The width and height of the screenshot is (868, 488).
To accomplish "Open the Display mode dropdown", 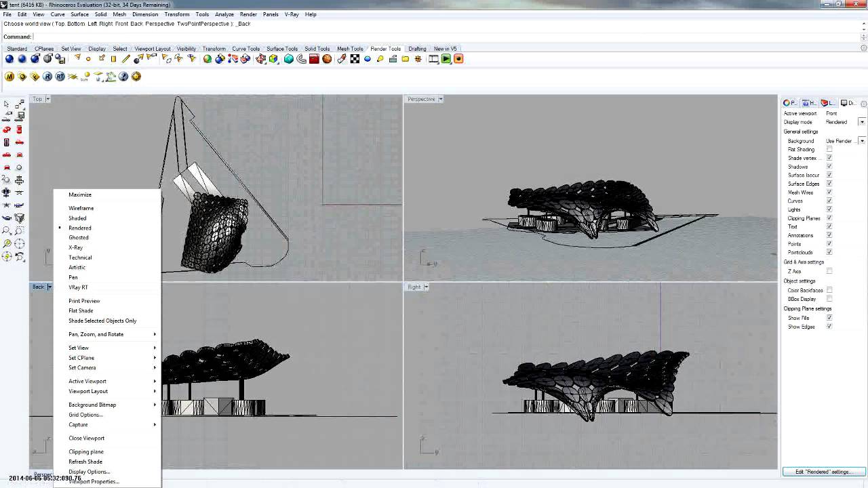I will coord(862,122).
